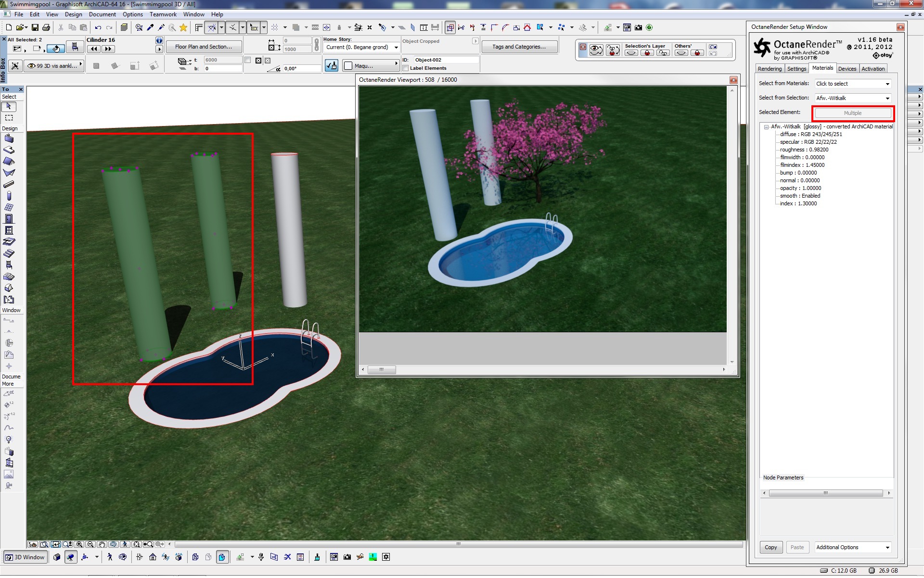
Task: Select the Pan hand icon below viewport
Action: 102,545
